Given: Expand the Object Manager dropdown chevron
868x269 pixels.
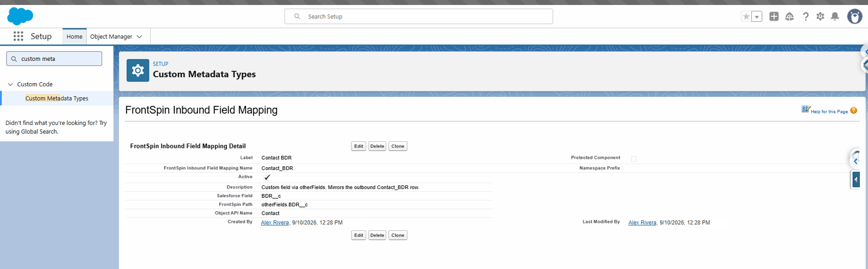Looking at the screenshot, I should click(139, 36).
